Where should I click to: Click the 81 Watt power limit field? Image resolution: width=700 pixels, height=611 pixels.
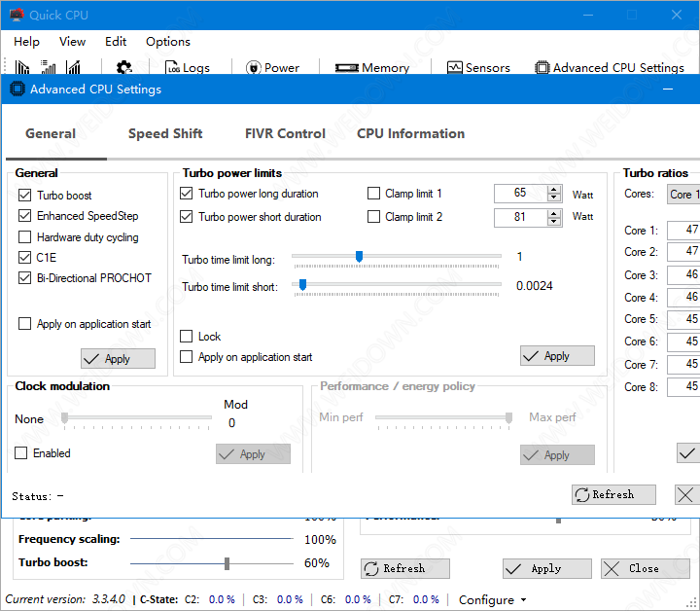[521, 218]
